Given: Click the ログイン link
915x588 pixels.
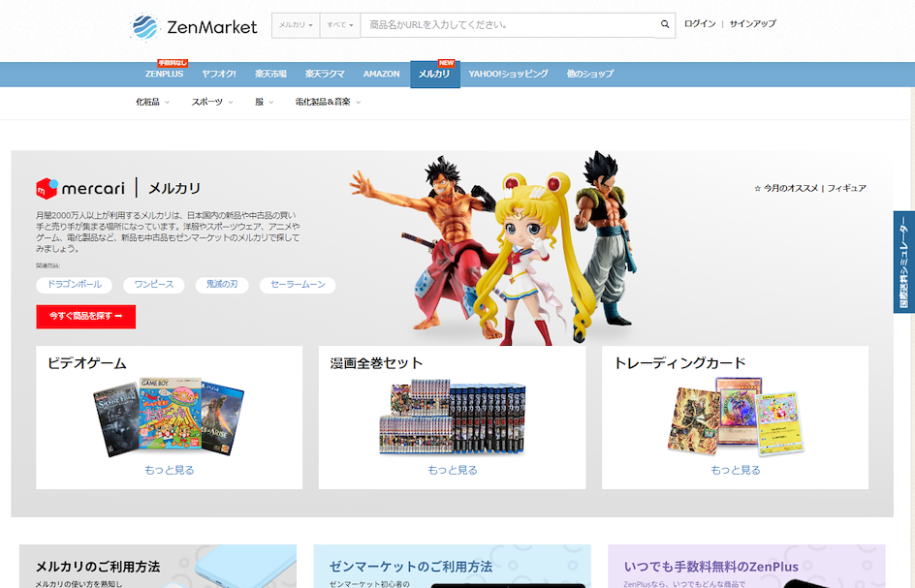Looking at the screenshot, I should tap(700, 24).
